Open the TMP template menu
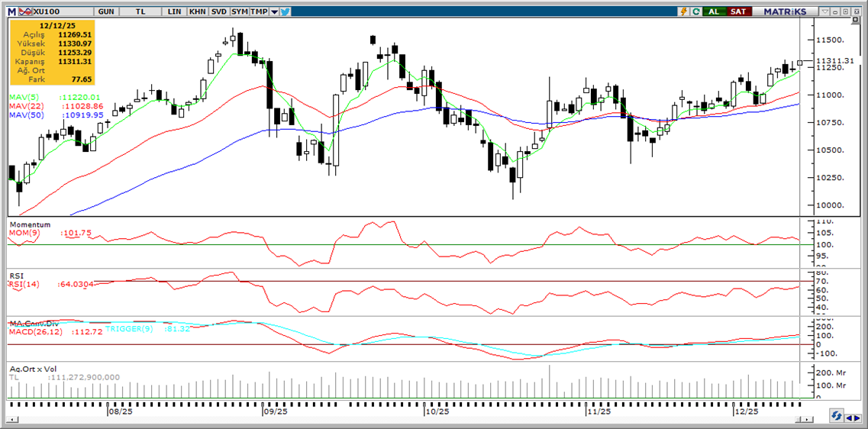 [259, 11]
